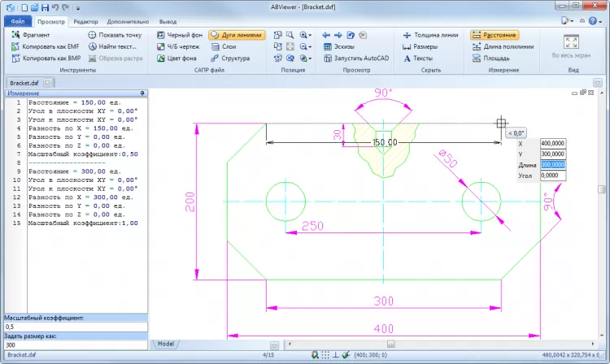The image size is (610, 364).
Task: Close the Bracket.dxf tab
Action: (47, 82)
